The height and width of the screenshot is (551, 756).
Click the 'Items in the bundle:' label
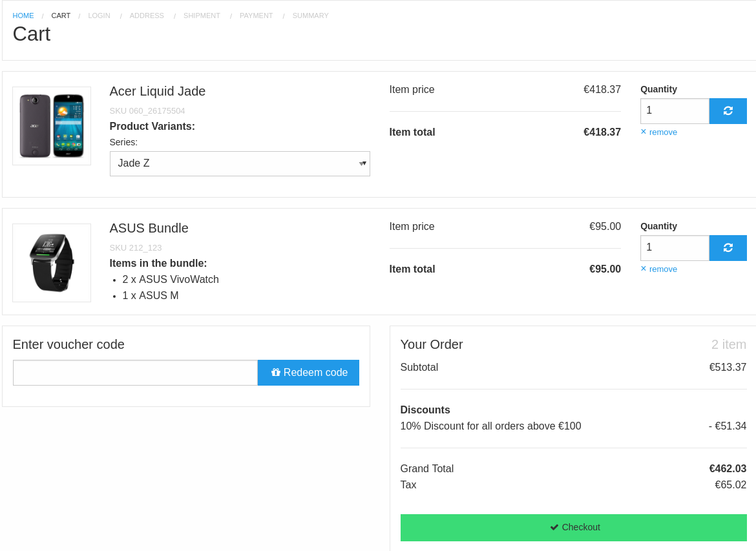(x=158, y=263)
